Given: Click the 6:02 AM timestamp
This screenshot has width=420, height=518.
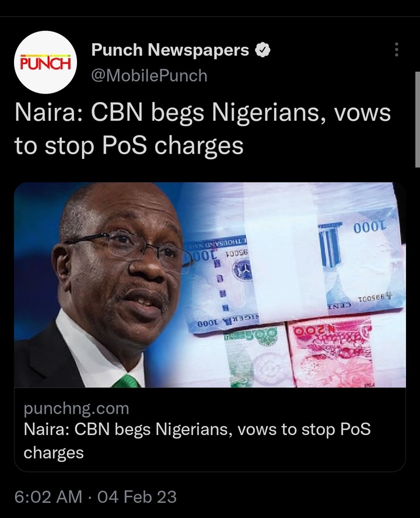Looking at the screenshot, I should coord(48,497).
